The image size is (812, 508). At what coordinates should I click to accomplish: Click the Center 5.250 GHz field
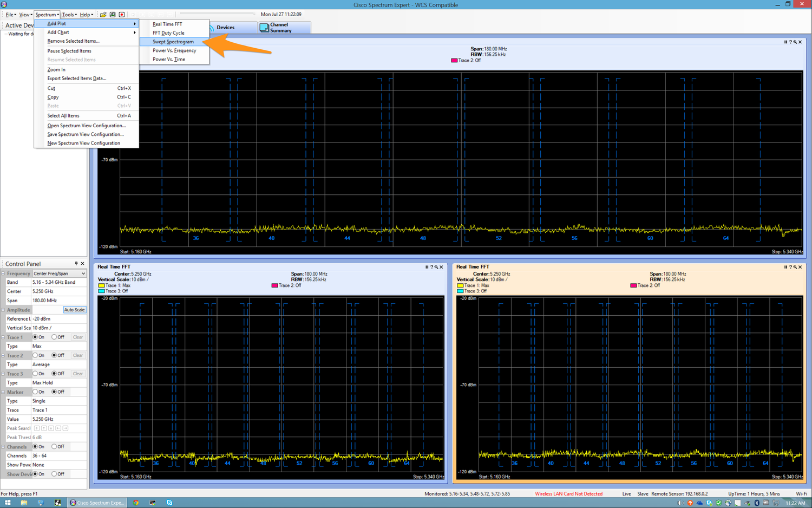coord(58,291)
